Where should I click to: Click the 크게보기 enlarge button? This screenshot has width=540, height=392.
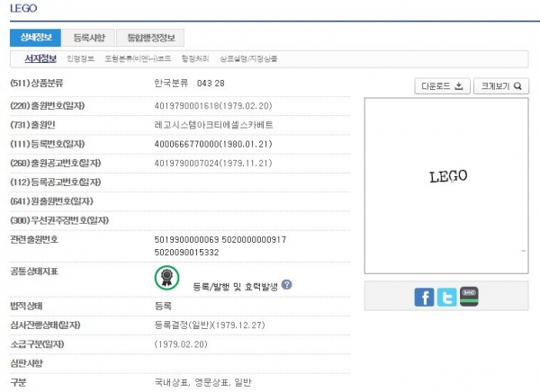tap(501, 86)
